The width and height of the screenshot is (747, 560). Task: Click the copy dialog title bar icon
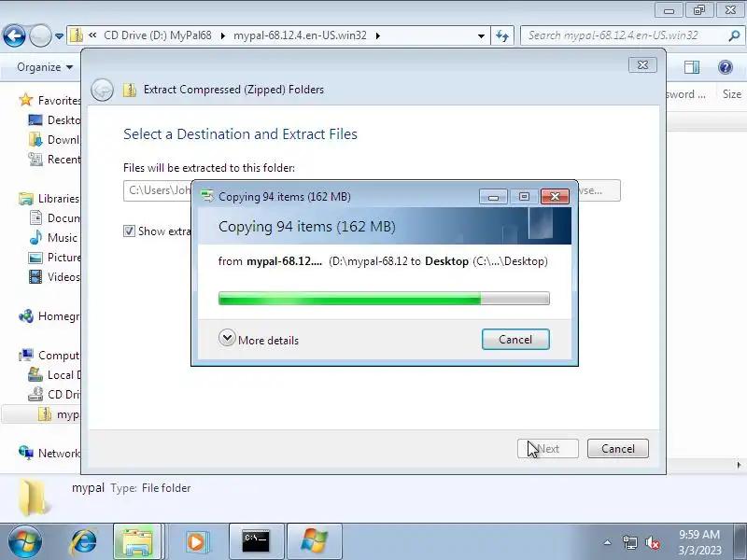coord(207,196)
